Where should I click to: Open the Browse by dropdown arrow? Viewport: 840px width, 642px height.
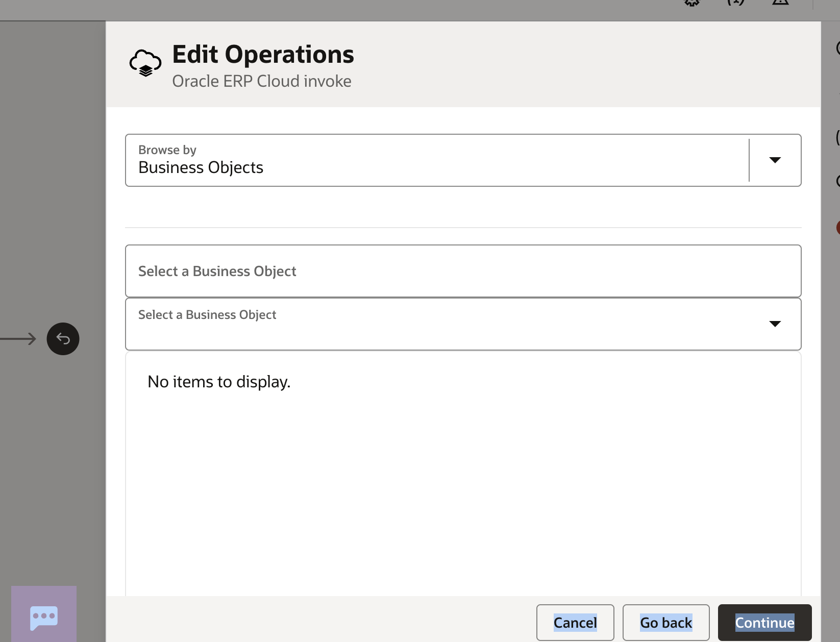775,160
